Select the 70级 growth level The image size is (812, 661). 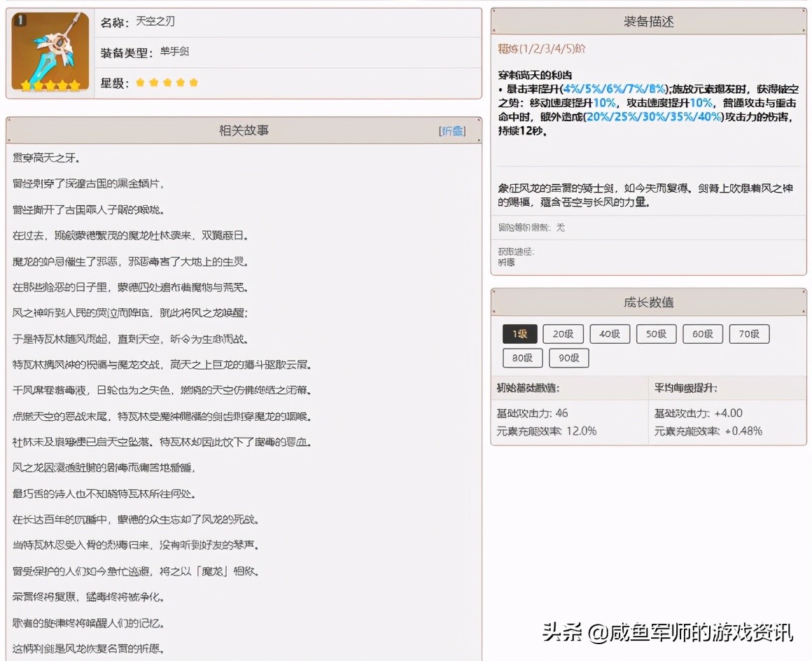[x=749, y=334]
